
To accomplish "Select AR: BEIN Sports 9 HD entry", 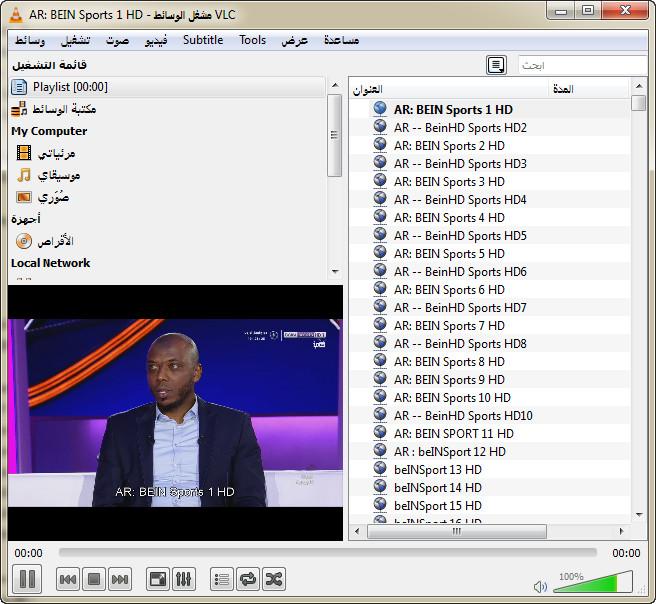I will [449, 379].
